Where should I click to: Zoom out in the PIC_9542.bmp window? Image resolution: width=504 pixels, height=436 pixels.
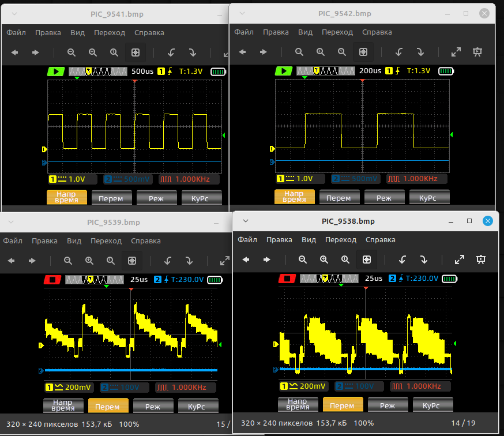[299, 52]
